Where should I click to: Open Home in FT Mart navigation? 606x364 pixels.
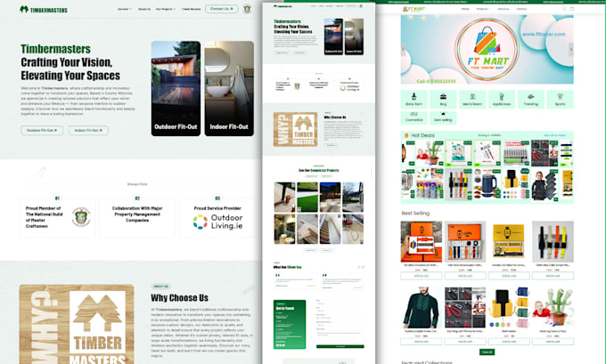[465, 9]
